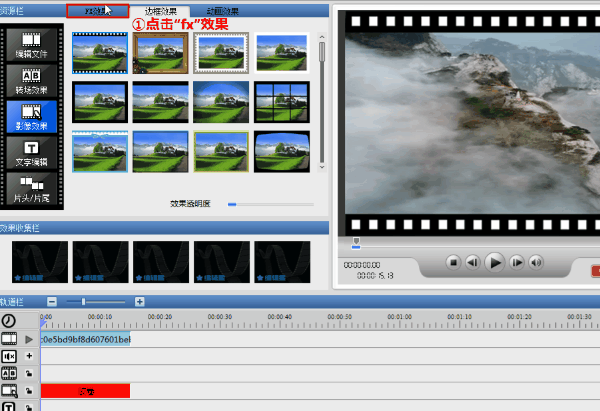Select the video clip c0e5bd9bf8d607601be on timeline
The width and height of the screenshot is (600, 411).
click(86, 339)
